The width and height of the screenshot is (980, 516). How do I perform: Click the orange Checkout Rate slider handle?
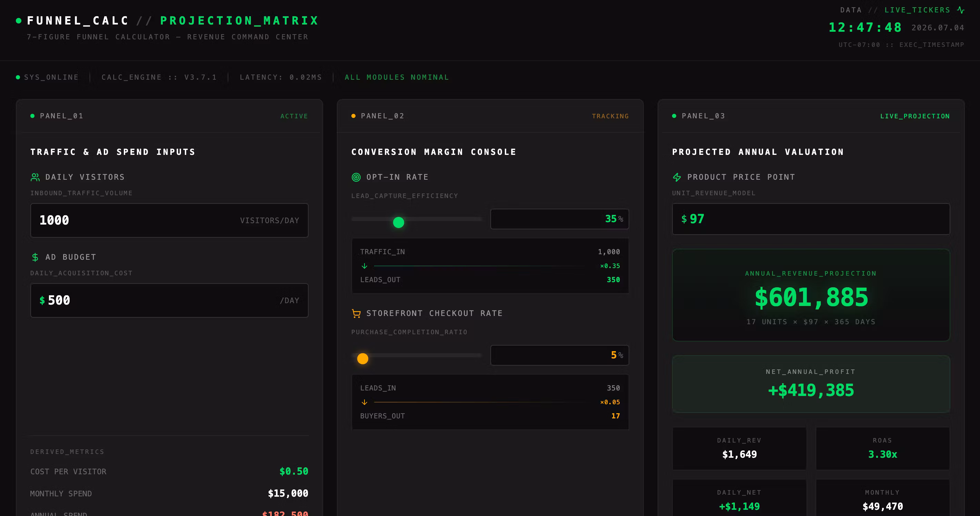point(362,358)
